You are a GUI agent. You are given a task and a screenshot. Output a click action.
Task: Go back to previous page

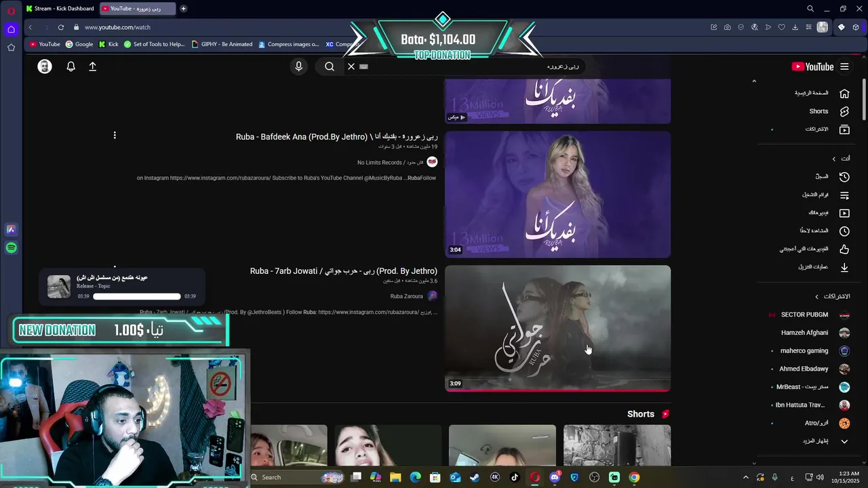tap(31, 27)
